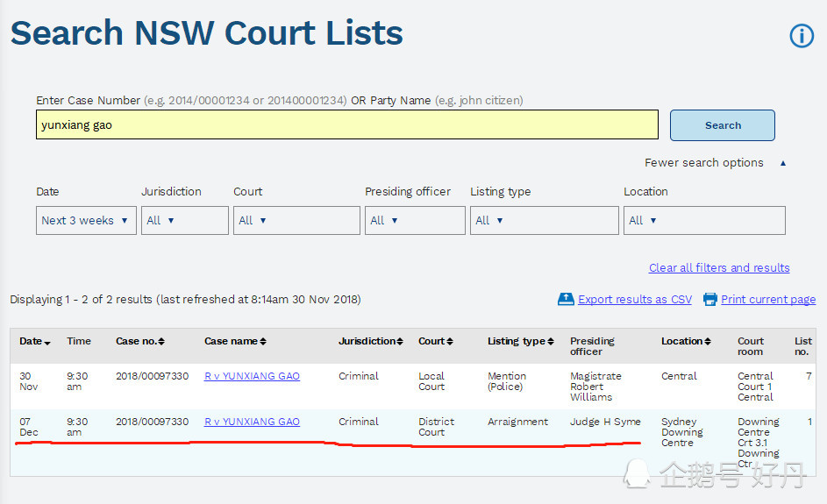This screenshot has height=504, width=827.
Task: Sort results by Date column arrow
Action: [47, 343]
